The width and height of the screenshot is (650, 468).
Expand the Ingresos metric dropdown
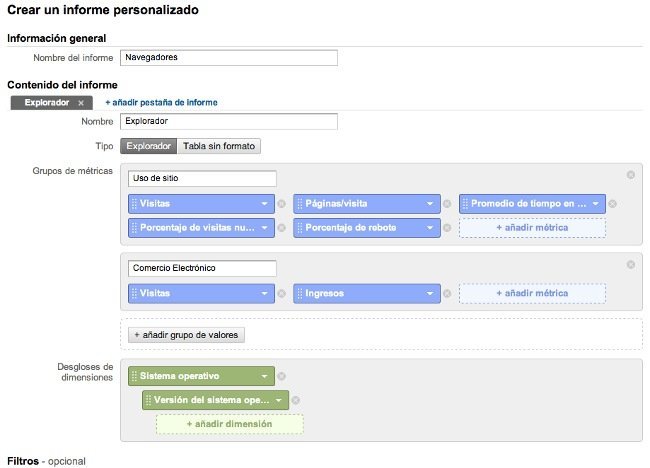tap(429, 294)
